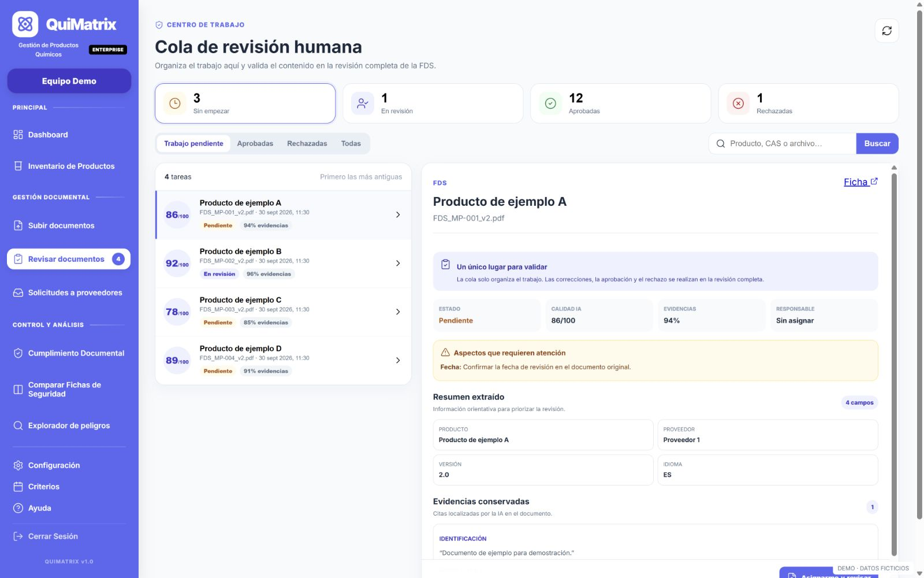
Task: Open Explorador de peligros search icon
Action: click(18, 425)
